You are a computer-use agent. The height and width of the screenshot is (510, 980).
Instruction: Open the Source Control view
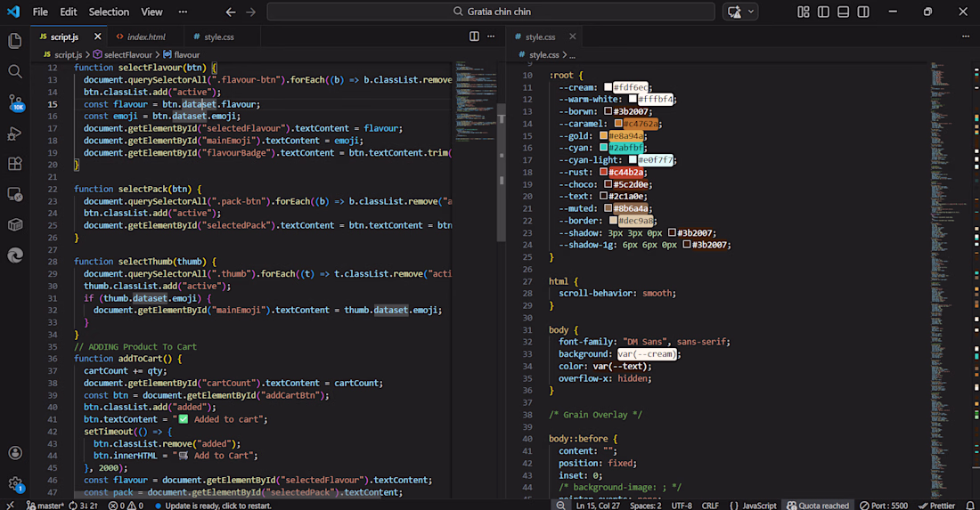(x=15, y=102)
